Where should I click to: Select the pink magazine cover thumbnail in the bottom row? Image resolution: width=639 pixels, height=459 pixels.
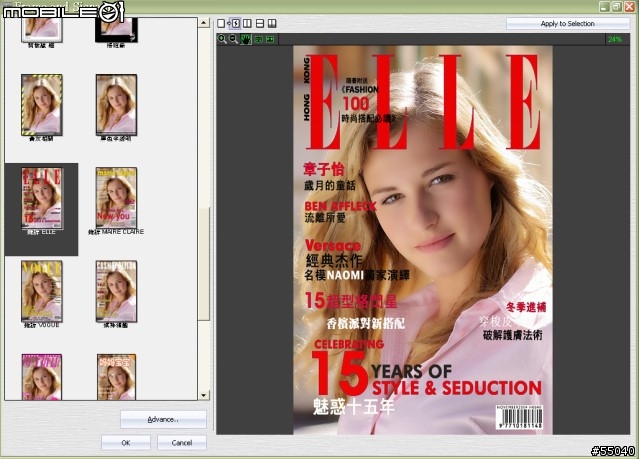tap(42, 377)
